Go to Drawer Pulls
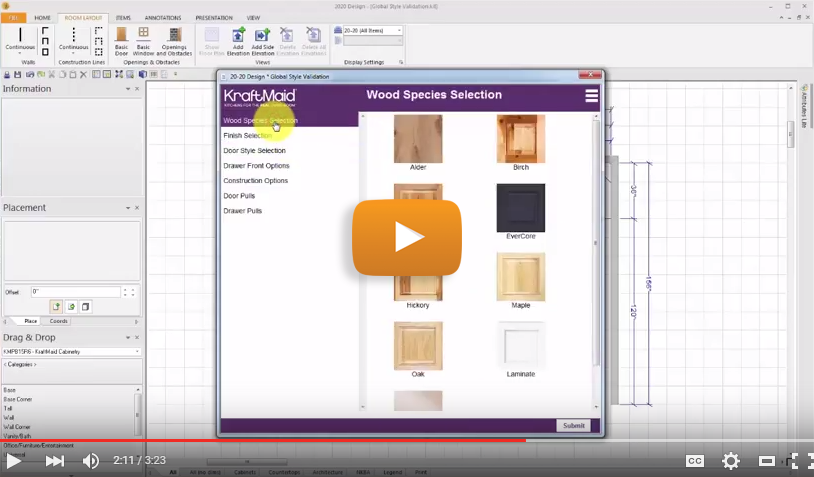 coord(242,211)
